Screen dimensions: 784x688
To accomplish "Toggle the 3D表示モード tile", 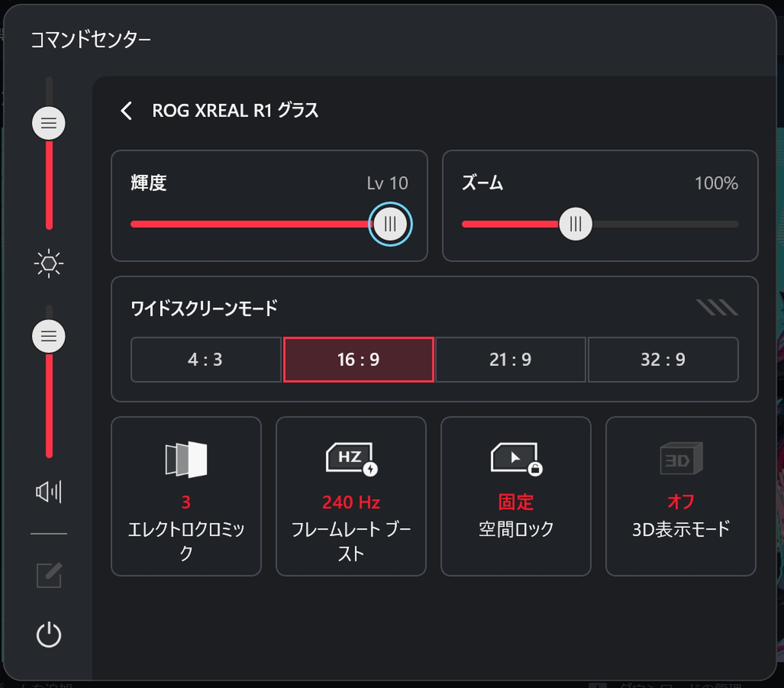I will click(x=681, y=496).
